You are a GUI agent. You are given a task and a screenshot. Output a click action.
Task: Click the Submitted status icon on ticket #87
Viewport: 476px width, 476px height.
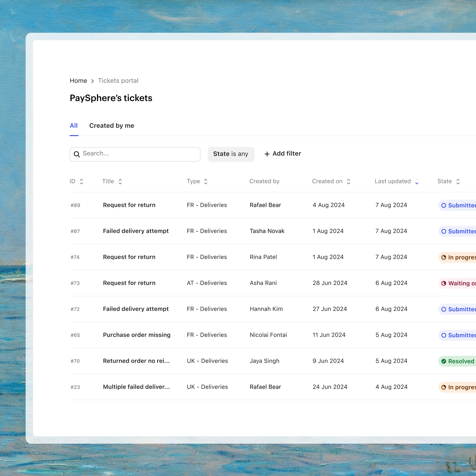coord(444,231)
